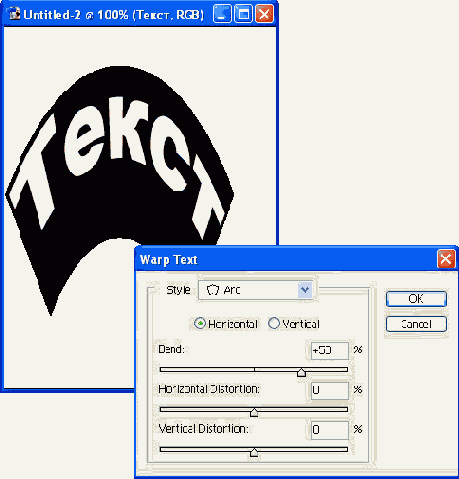Viewport: 459px width, 479px height.
Task: Click the Vertical Distortion slider handle
Action: click(254, 452)
